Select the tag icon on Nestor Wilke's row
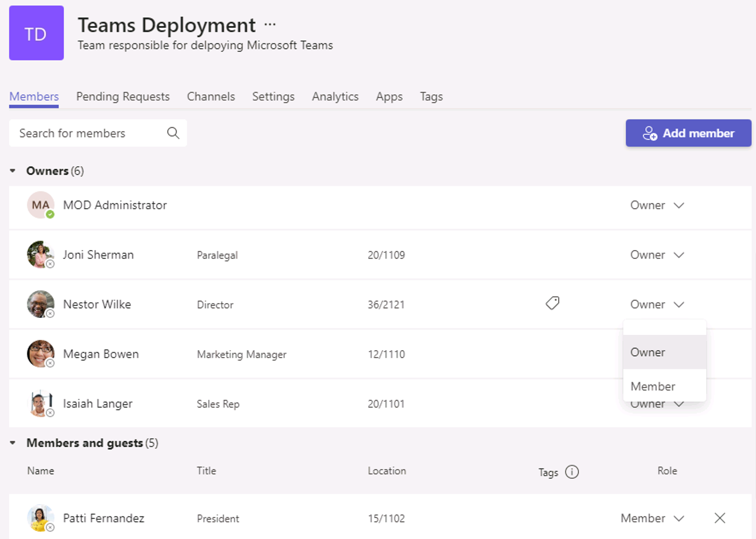 (x=553, y=303)
